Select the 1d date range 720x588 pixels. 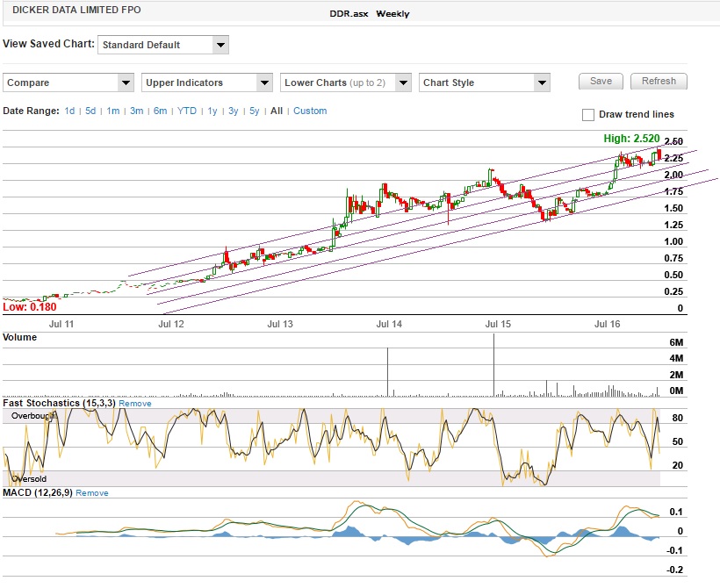tap(69, 111)
